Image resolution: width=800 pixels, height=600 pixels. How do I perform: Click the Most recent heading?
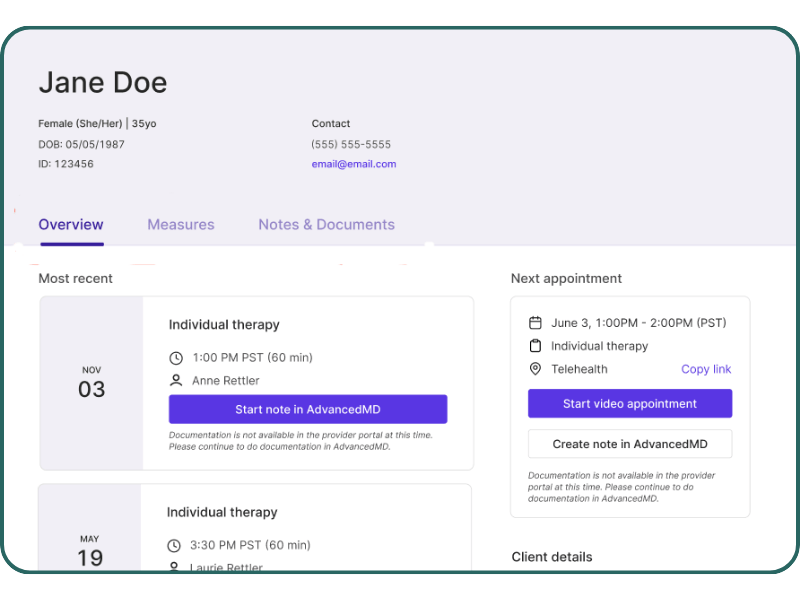point(76,278)
